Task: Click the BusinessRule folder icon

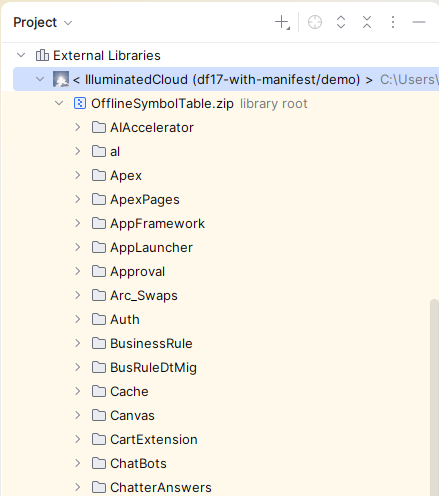Action: tap(99, 343)
